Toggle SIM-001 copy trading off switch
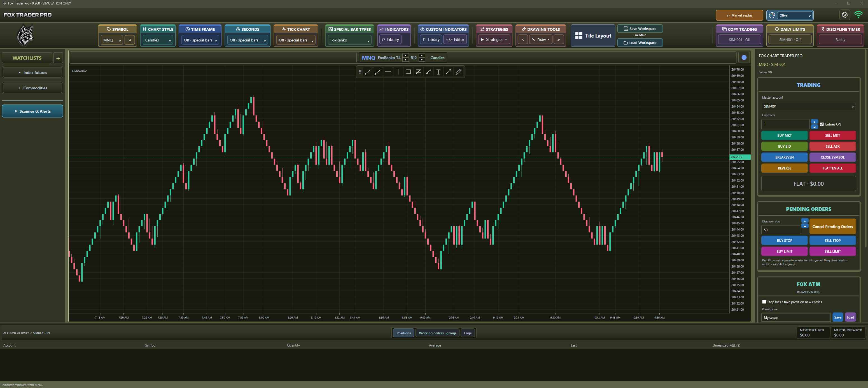This screenshot has height=388, width=868. tap(739, 40)
